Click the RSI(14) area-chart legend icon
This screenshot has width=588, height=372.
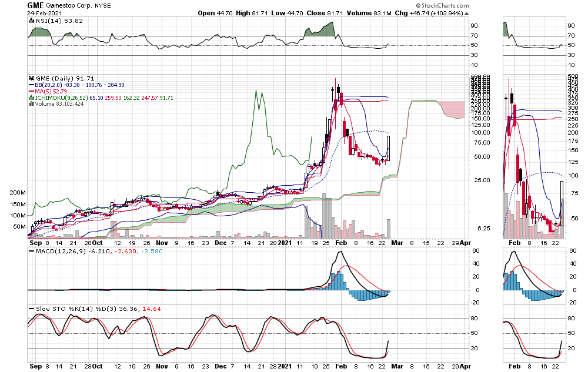coord(32,21)
